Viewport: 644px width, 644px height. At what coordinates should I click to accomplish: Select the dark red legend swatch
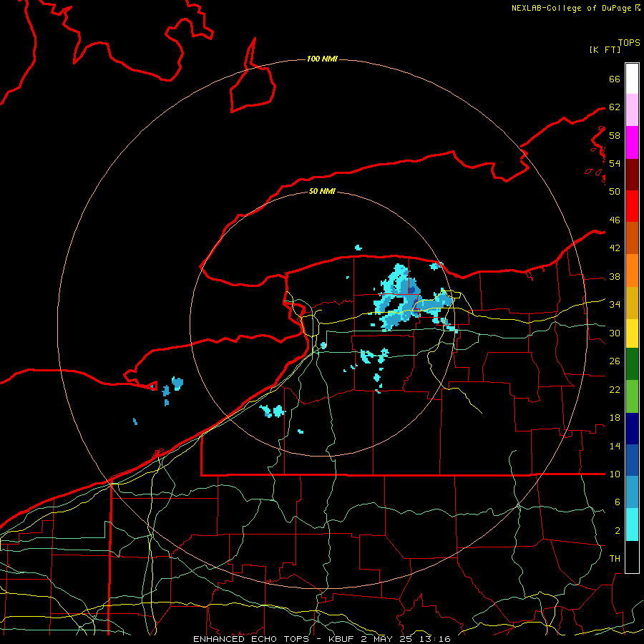[x=632, y=175]
